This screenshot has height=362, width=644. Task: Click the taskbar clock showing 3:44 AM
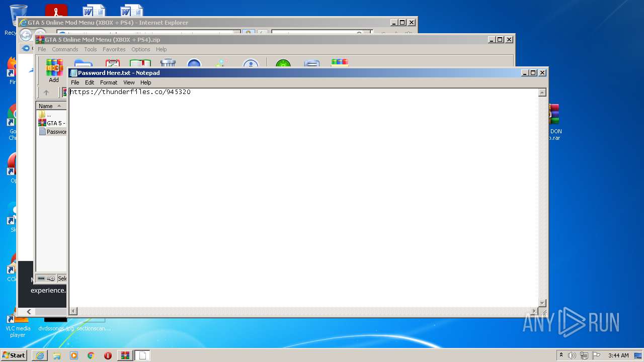(618, 355)
